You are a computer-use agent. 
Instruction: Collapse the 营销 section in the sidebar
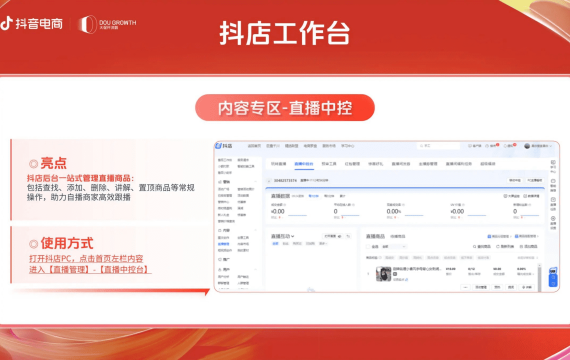[x=255, y=181]
